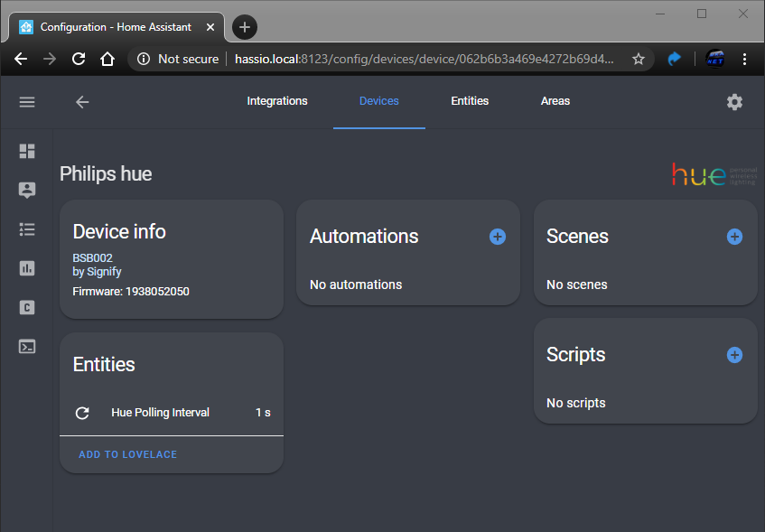Viewport: 765px width, 532px height.
Task: Add a new script with plus icon
Action: (x=734, y=355)
